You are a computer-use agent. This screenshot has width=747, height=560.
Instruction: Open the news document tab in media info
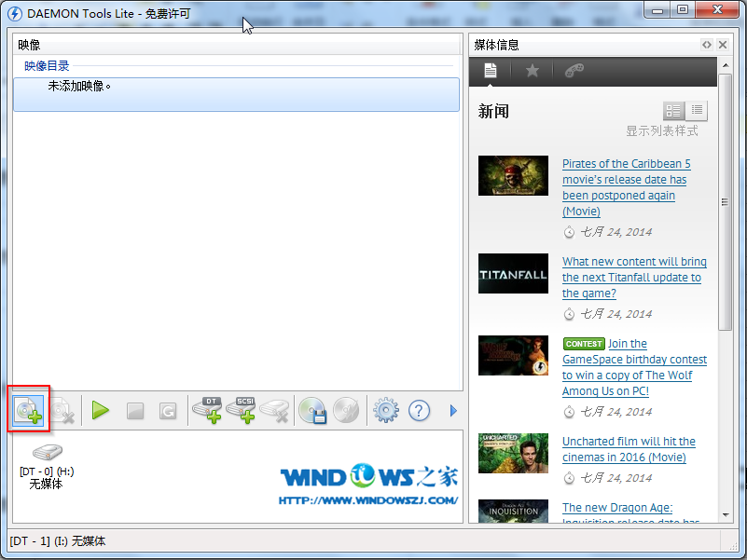tap(491, 71)
